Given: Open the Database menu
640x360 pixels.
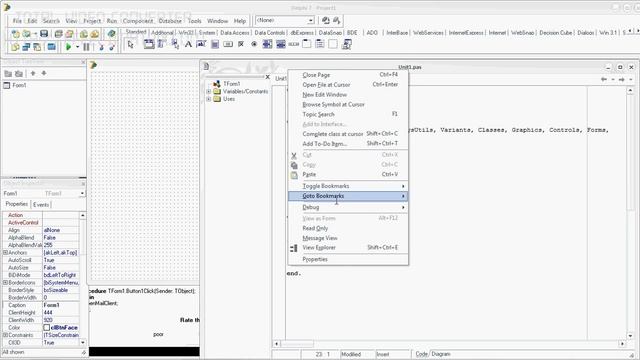Looking at the screenshot, I should pos(170,21).
